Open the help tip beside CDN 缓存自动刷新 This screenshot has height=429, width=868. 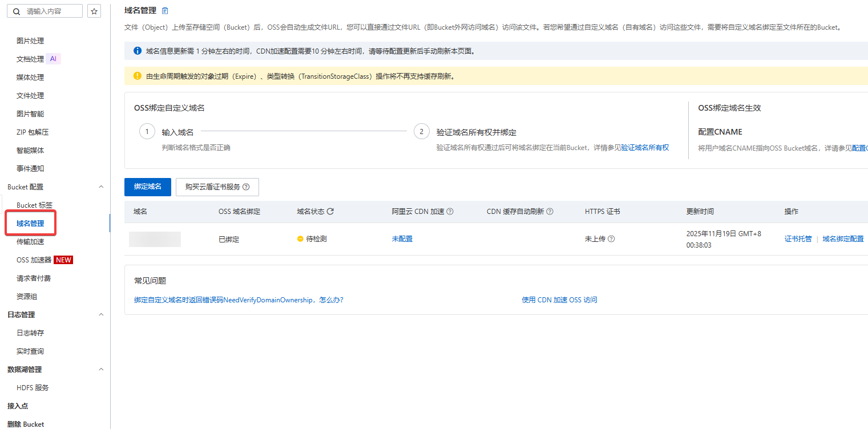coord(549,211)
